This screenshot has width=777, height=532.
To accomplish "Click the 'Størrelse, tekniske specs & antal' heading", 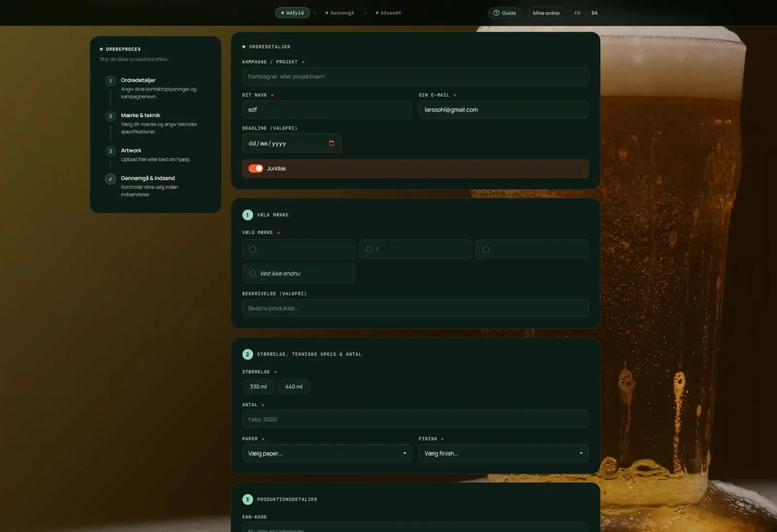I will click(309, 354).
